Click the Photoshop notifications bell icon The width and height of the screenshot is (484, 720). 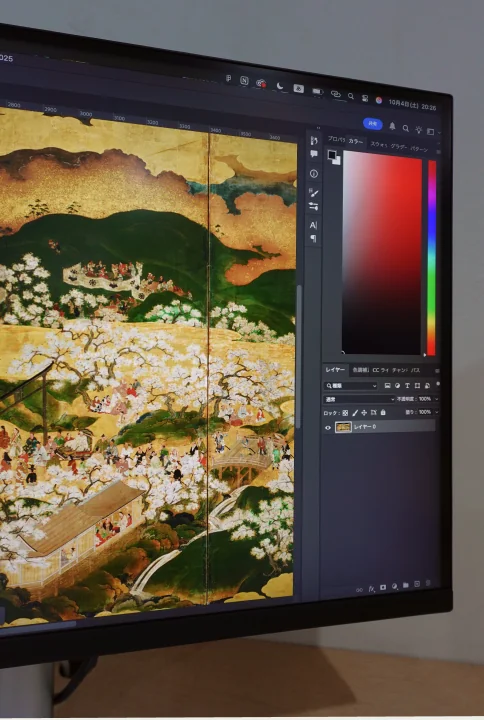[392, 126]
